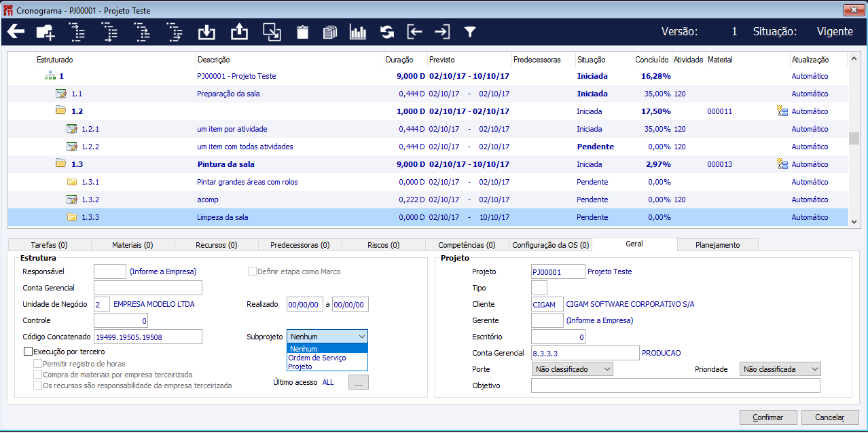Viewport: 868px width, 433px height.
Task: Click the export (upload tray) icon
Action: [239, 32]
